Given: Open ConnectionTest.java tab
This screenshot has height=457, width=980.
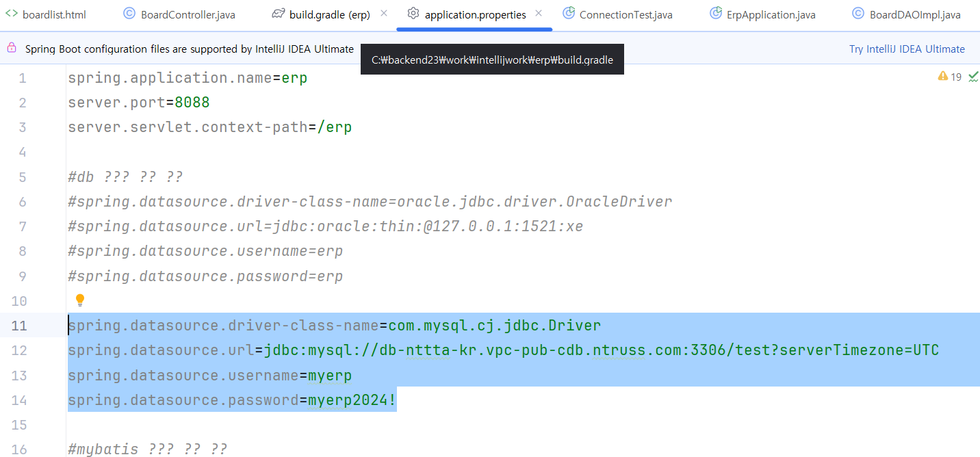Looking at the screenshot, I should coord(626,14).
